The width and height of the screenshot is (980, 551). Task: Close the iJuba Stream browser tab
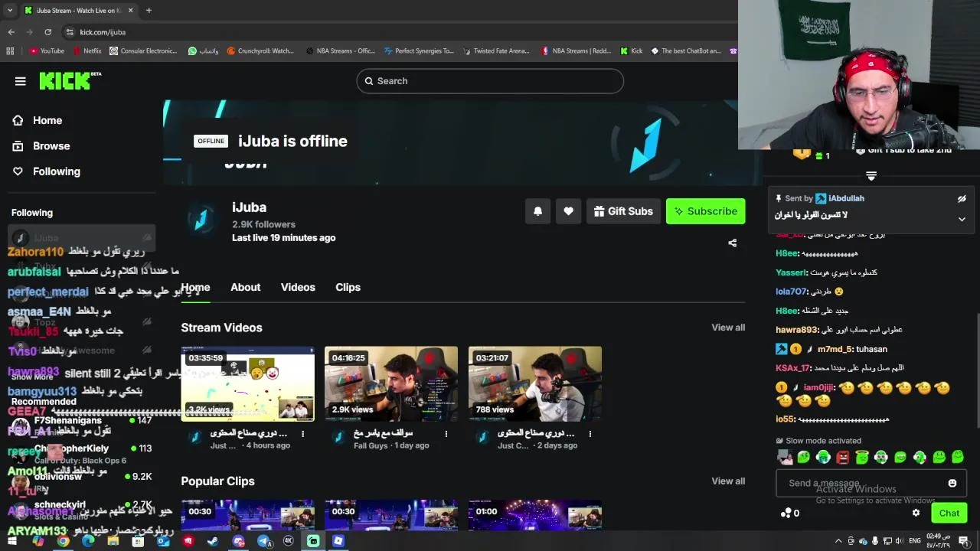click(x=130, y=10)
